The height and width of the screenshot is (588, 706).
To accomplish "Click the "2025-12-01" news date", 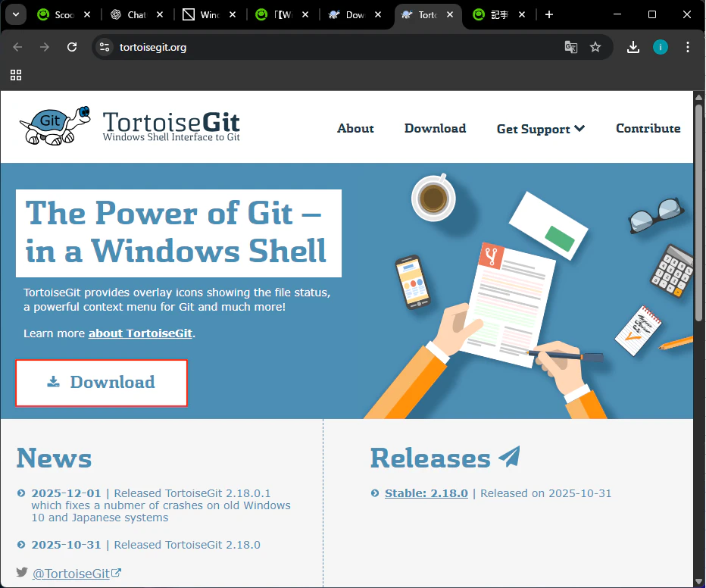I will click(66, 493).
